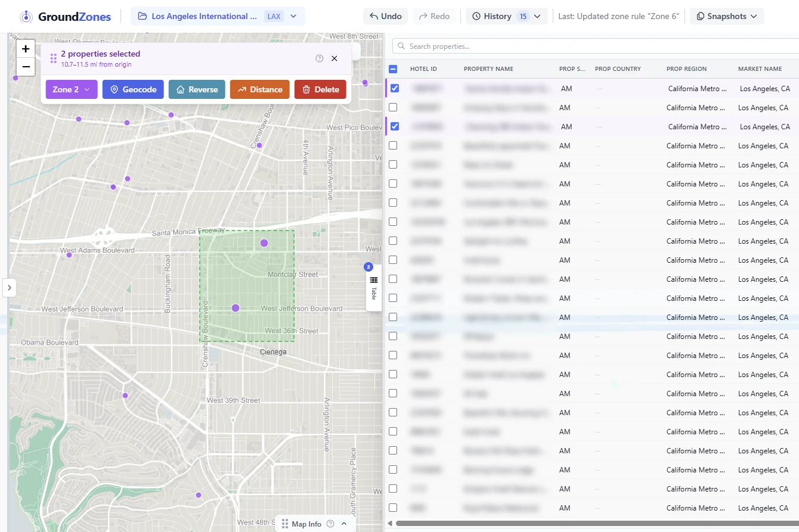Expand the History dropdown
This screenshot has width=799, height=532.
point(507,16)
